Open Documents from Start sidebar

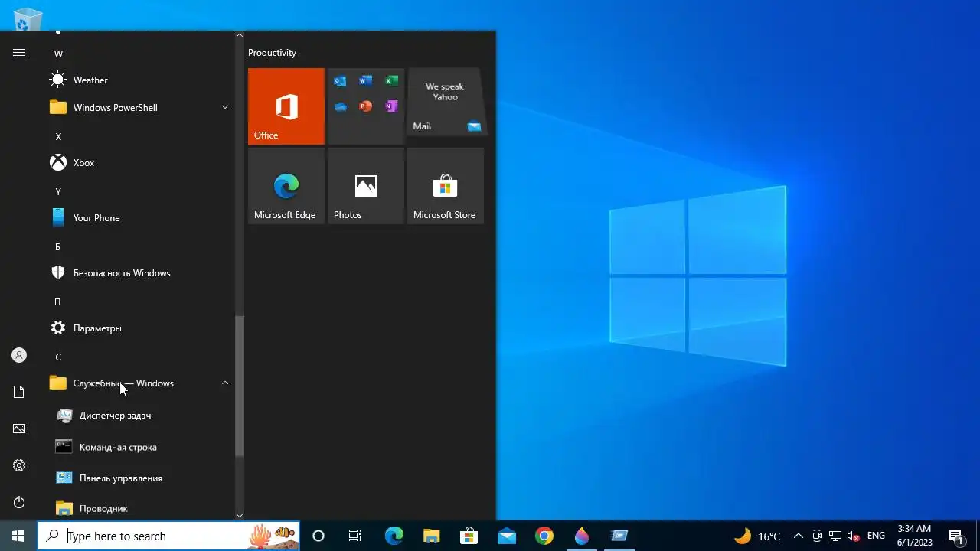point(19,392)
